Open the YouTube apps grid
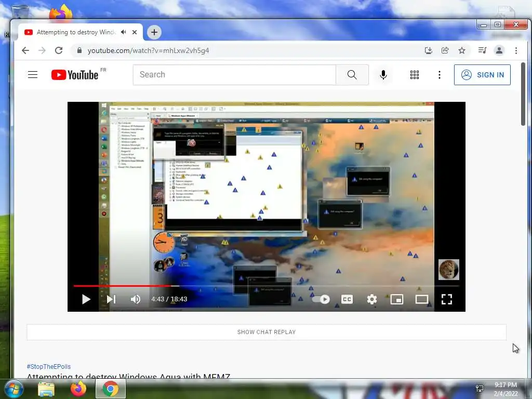 414,75
